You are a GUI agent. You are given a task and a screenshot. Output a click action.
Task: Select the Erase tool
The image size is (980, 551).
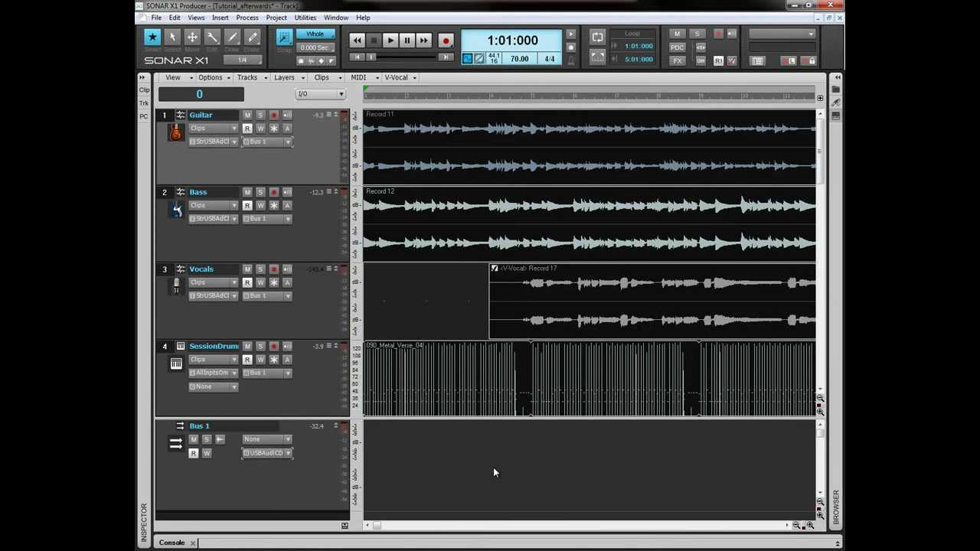[x=252, y=37]
